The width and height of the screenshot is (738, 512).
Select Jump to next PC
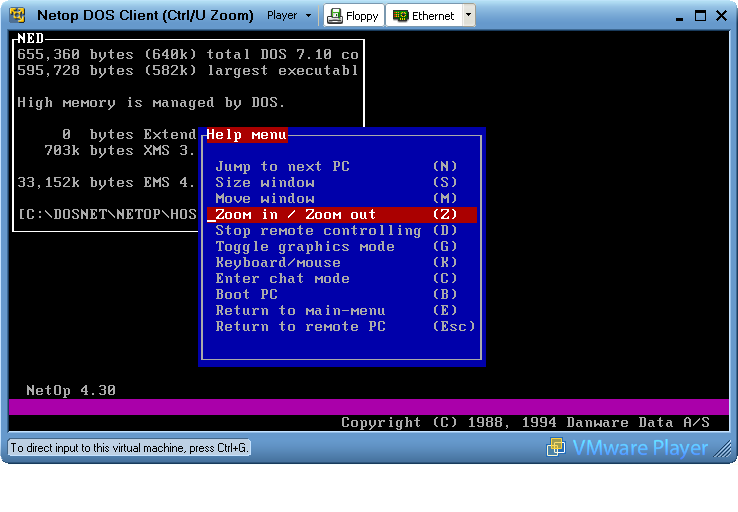(x=342, y=166)
